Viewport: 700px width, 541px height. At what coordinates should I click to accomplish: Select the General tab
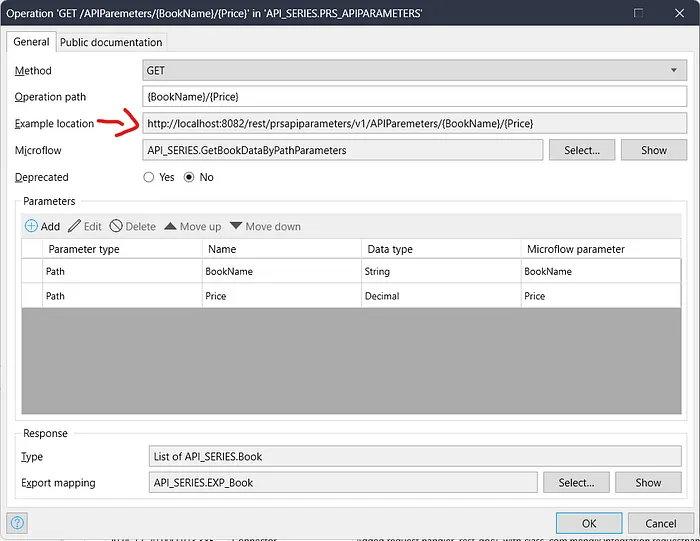[x=31, y=42]
